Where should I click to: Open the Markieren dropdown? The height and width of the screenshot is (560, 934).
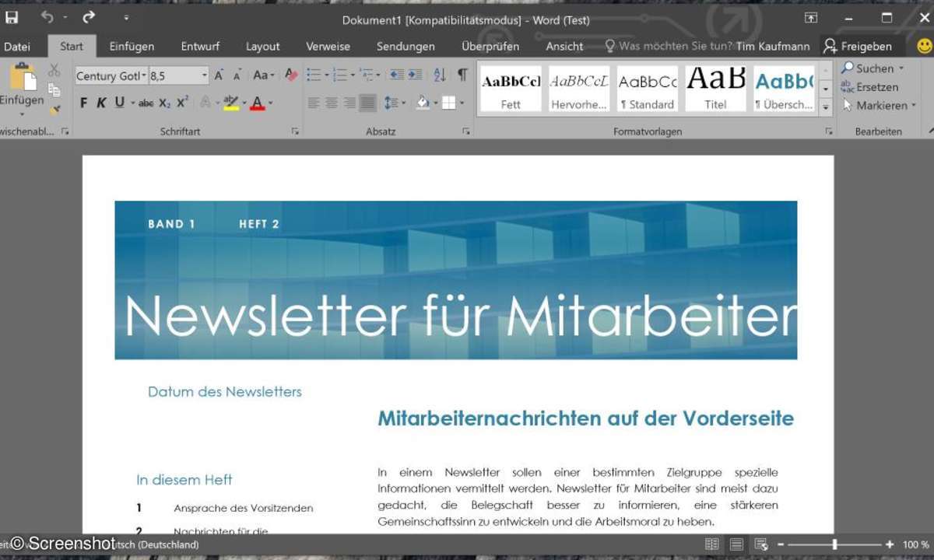pos(879,105)
